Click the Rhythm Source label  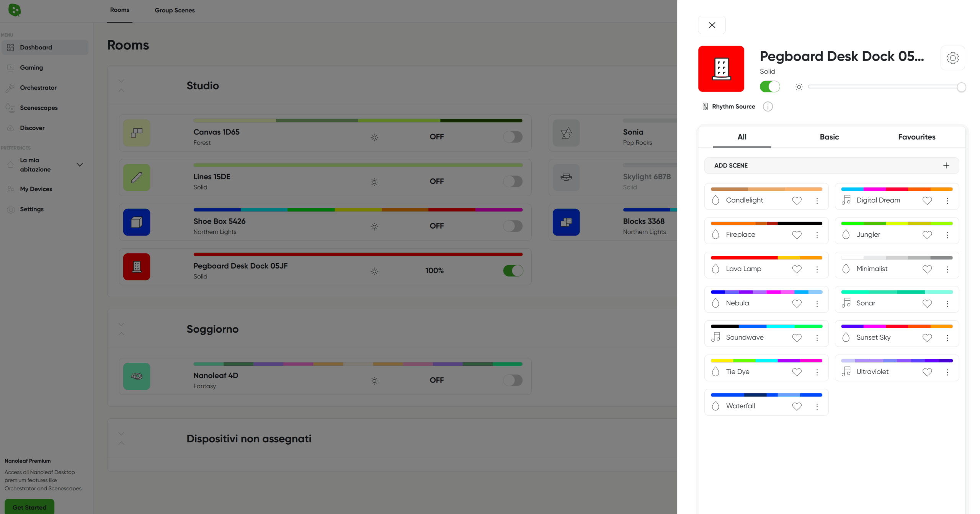[x=733, y=106]
